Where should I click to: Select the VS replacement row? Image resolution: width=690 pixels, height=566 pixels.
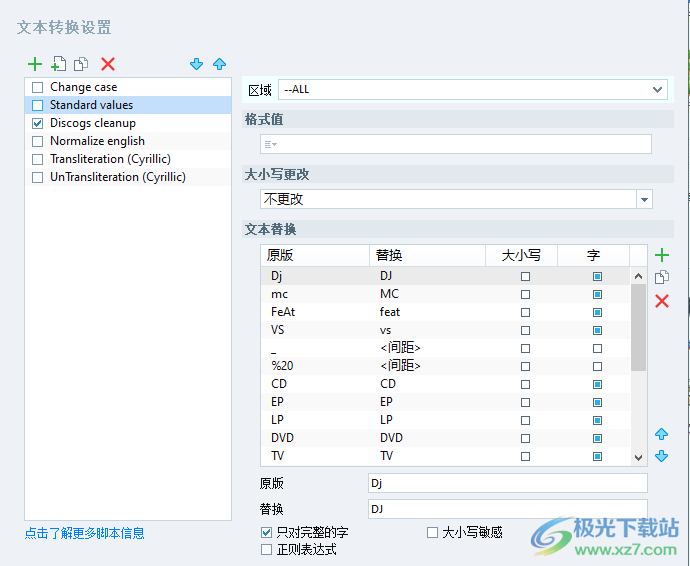pyautogui.click(x=446, y=330)
